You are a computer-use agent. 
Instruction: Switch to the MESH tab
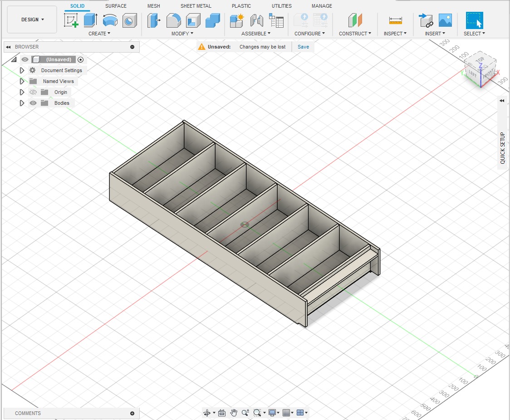point(153,6)
